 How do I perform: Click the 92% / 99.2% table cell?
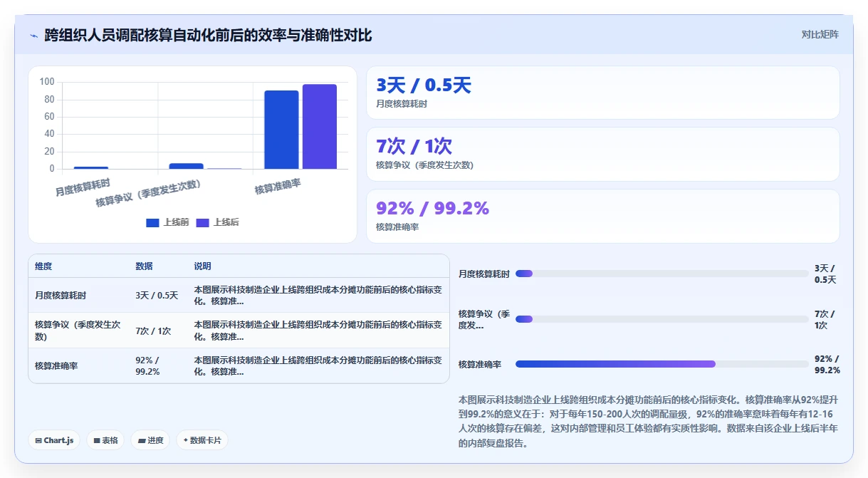(x=159, y=365)
